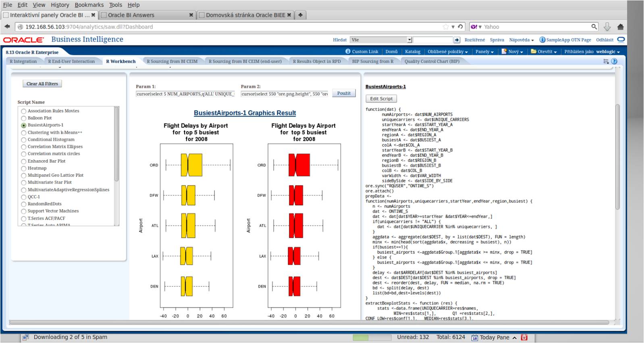This screenshot has width=644, height=343.
Task: Click the calendar icon by Today Pane
Action: (x=475, y=337)
